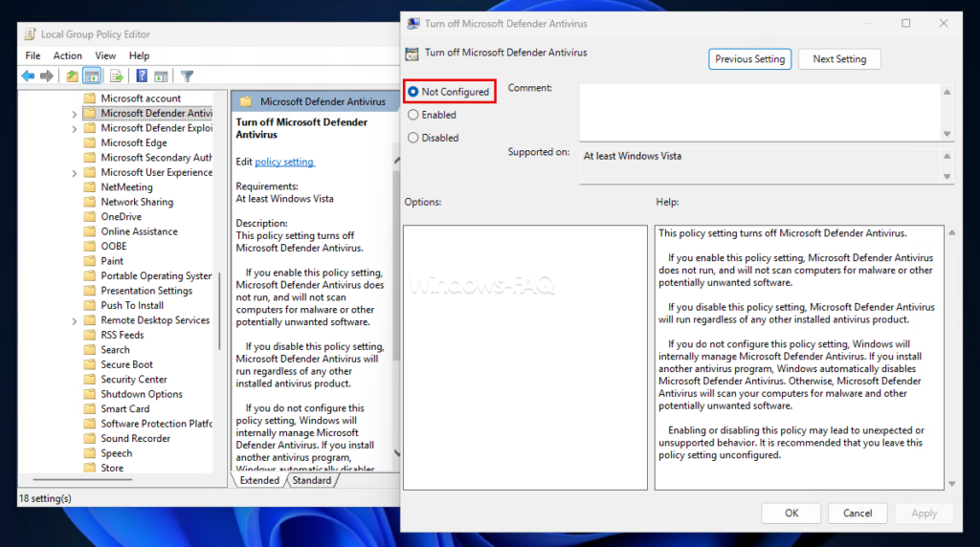Click the Store folder icon
980x547 pixels.
coord(90,468)
